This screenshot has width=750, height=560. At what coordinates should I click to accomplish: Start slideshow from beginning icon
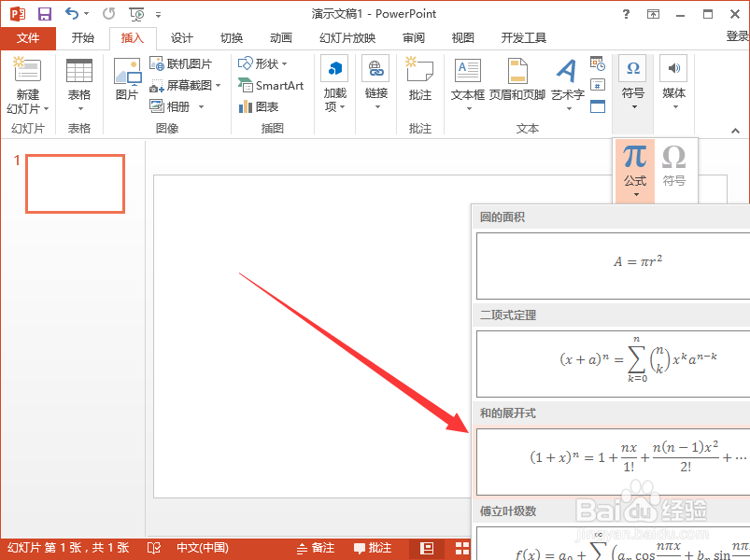pos(136,14)
